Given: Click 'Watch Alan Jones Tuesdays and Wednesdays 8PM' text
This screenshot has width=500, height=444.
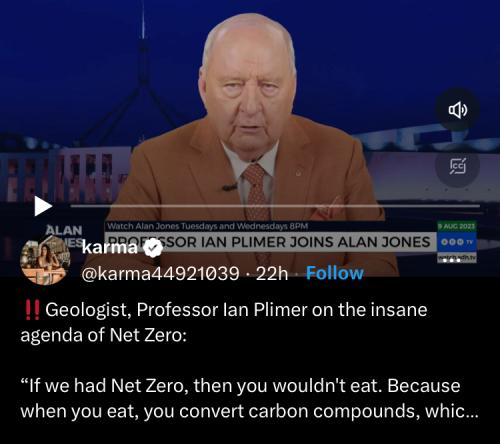Looking at the screenshot, I should (207, 226).
